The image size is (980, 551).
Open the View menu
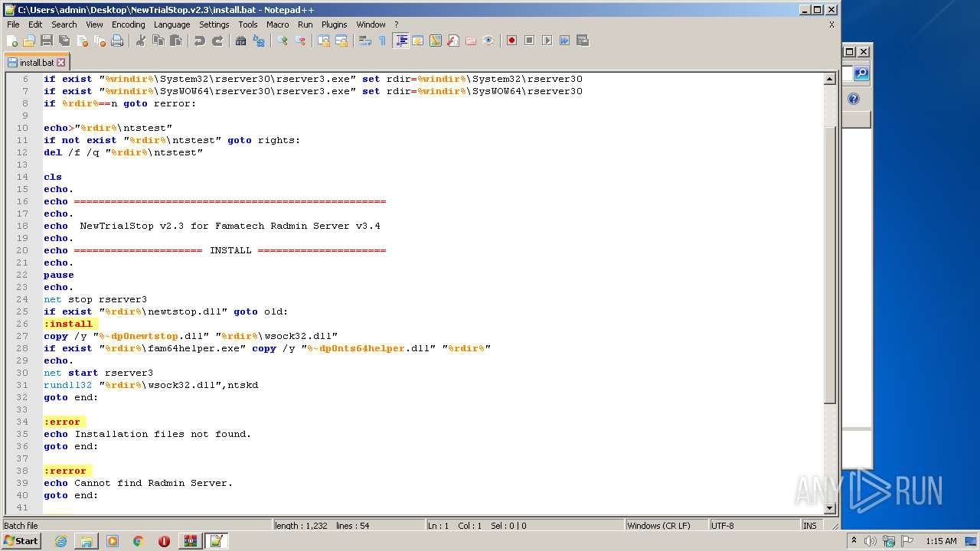point(94,24)
